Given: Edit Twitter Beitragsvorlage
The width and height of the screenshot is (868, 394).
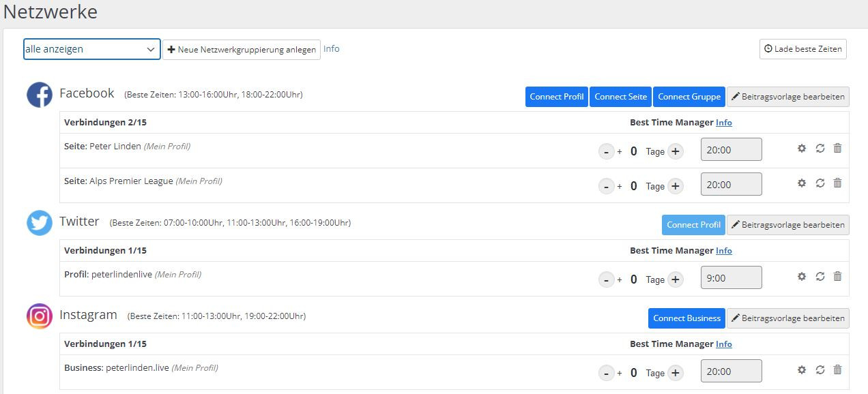Looking at the screenshot, I should click(788, 225).
